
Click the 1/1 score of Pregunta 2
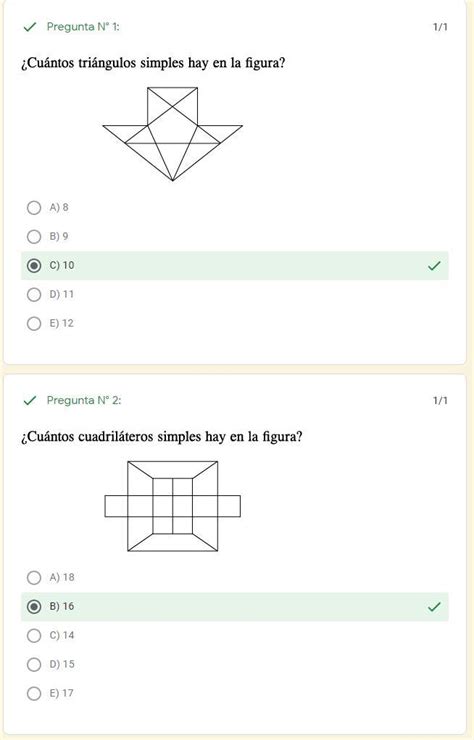[x=440, y=401]
